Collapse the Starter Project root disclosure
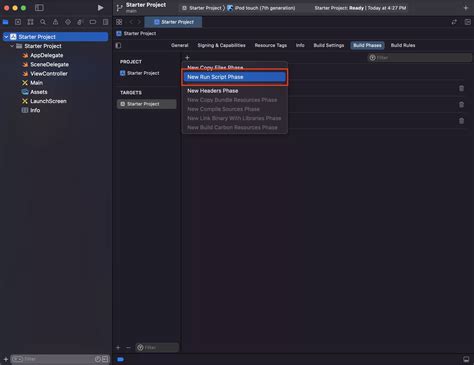This screenshot has width=474, height=365. [x=6, y=37]
